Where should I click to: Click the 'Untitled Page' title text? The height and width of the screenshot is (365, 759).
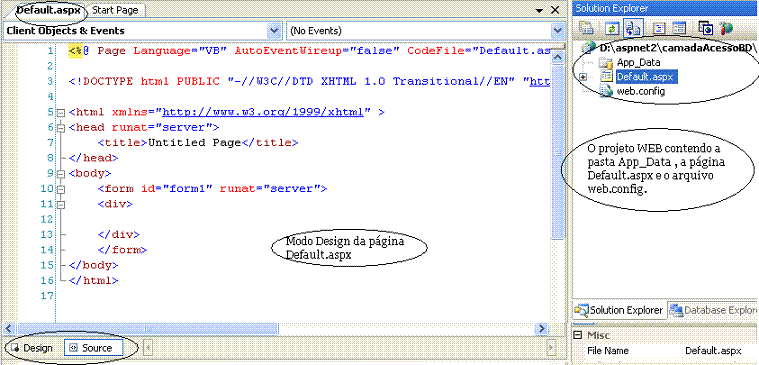coord(194,143)
